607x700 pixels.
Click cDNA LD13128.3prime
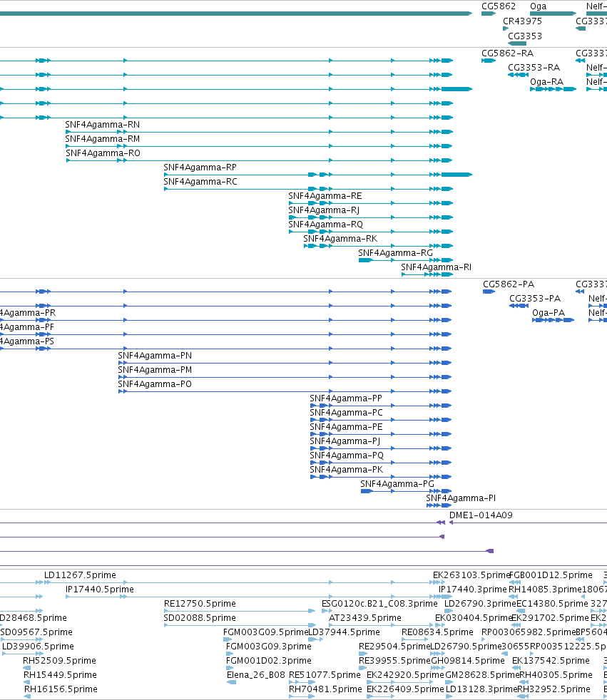[x=481, y=690]
